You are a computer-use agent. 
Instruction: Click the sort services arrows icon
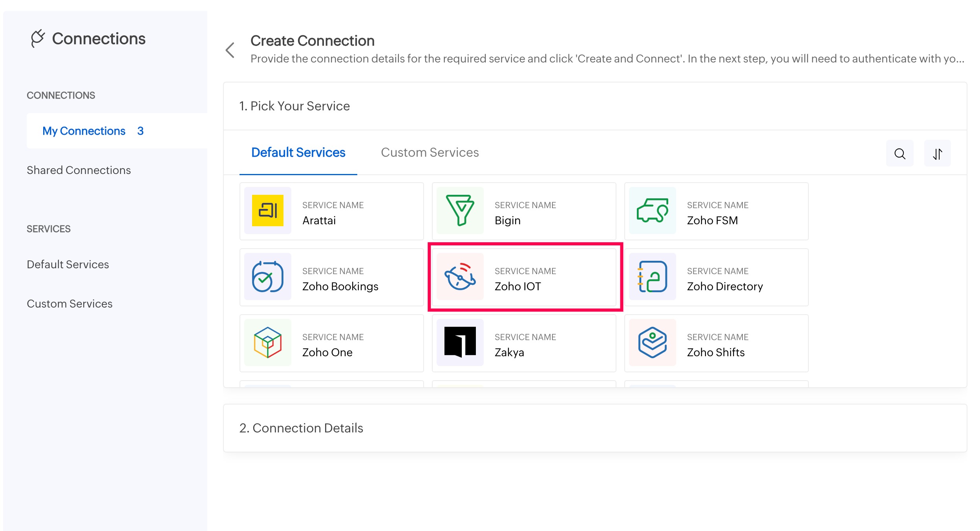[937, 154]
